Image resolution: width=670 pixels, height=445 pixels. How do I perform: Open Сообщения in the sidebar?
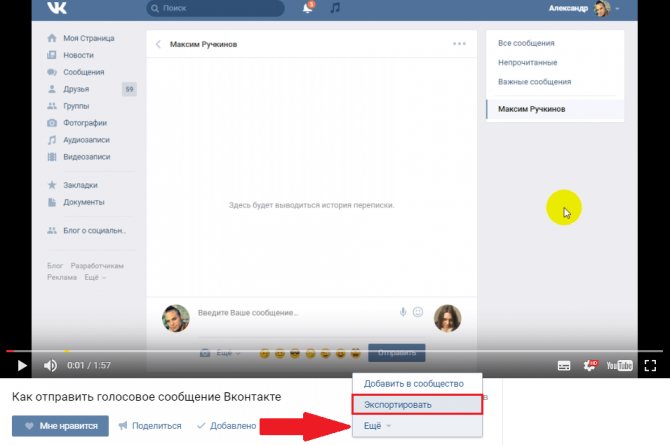[84, 72]
